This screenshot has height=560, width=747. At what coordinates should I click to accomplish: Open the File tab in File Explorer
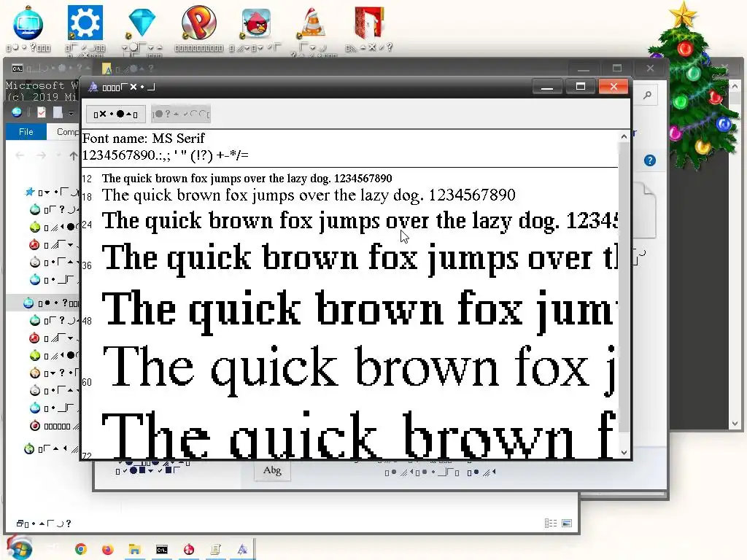[x=26, y=132]
